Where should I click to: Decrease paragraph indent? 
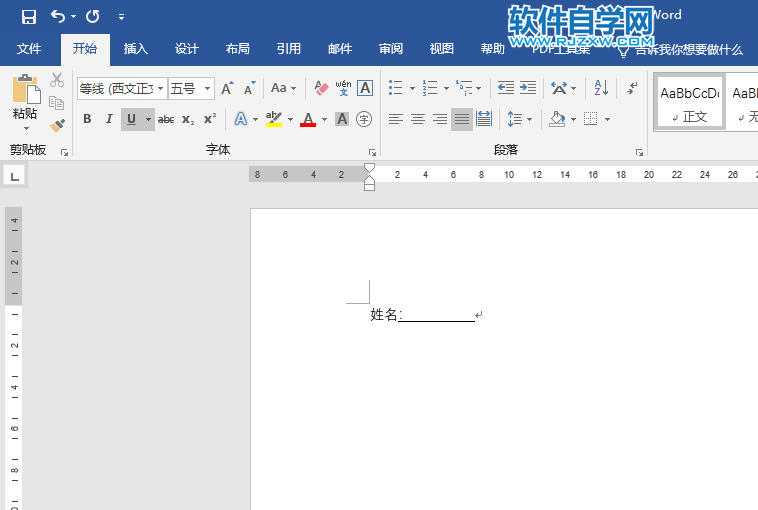[506, 88]
